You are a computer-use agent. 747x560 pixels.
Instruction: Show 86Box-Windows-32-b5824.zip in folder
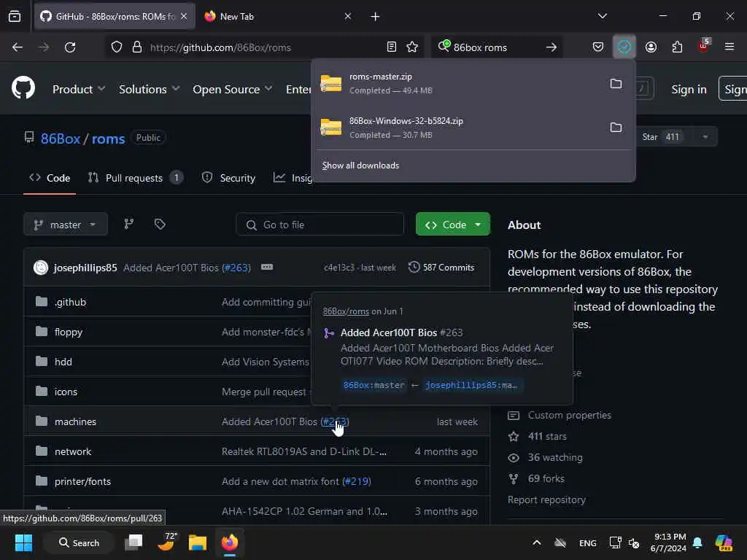pyautogui.click(x=616, y=128)
